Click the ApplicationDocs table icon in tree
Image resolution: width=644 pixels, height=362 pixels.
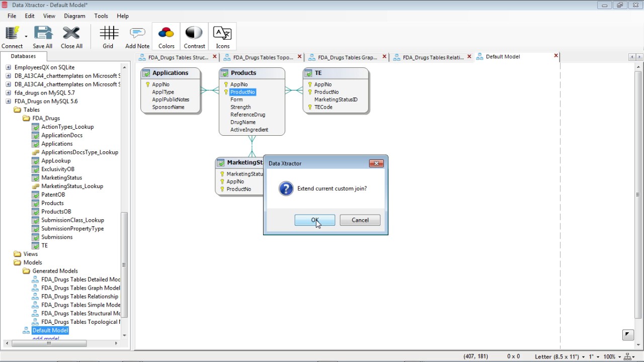35,135
